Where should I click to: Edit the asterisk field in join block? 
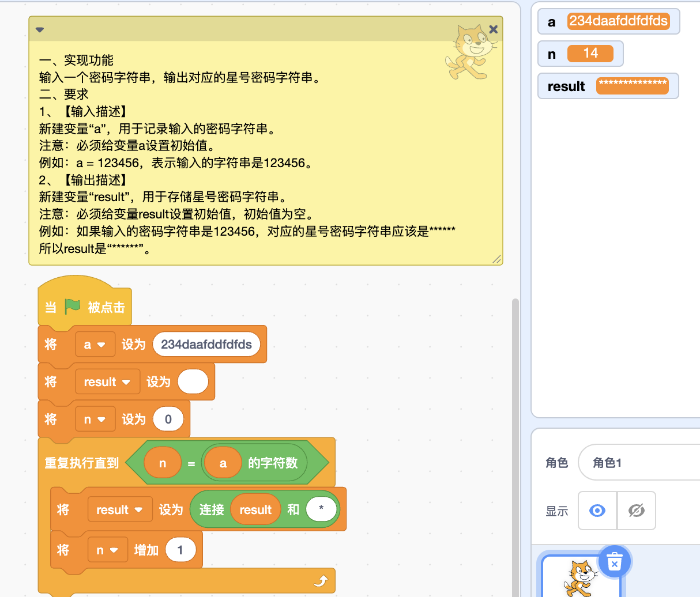point(321,509)
